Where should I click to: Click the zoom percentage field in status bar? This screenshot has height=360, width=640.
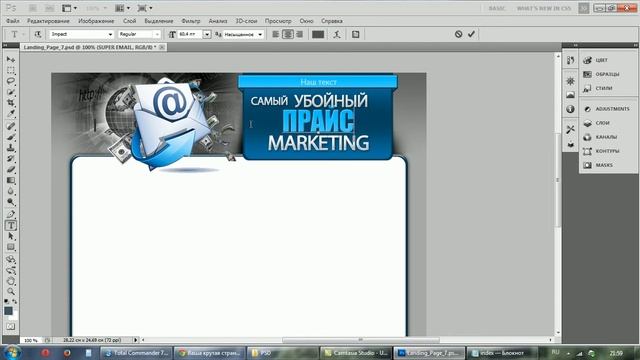31,340
